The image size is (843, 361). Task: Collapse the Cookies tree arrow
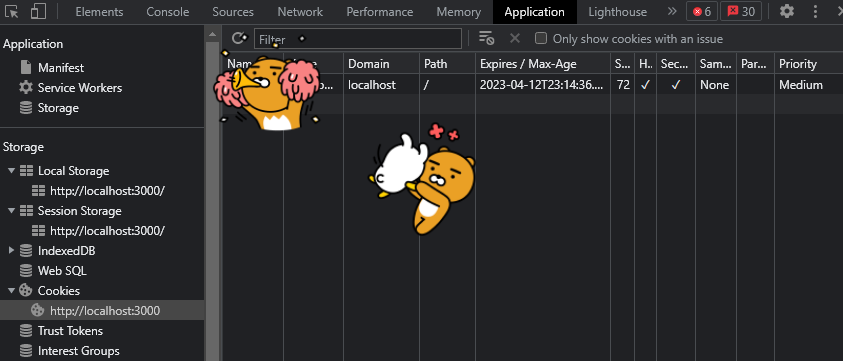point(11,291)
